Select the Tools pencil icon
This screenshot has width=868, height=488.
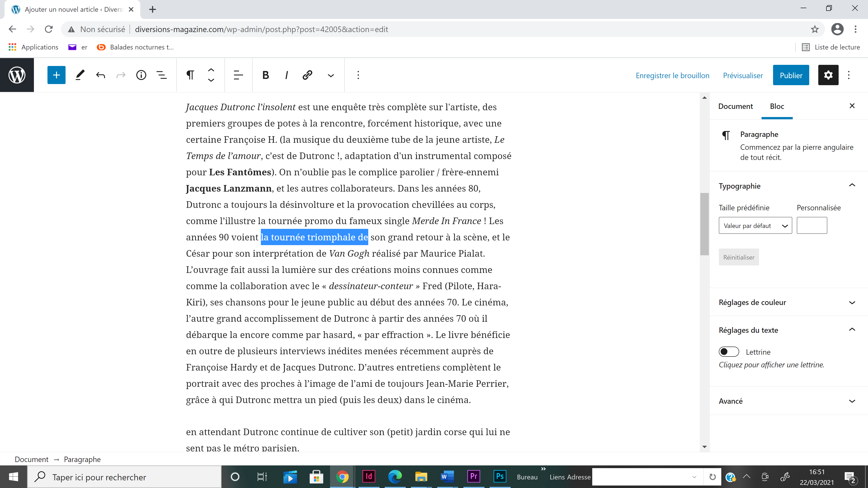point(80,75)
